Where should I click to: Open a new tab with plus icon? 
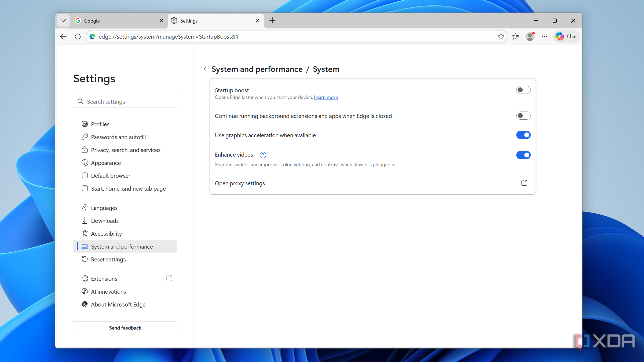click(x=272, y=21)
